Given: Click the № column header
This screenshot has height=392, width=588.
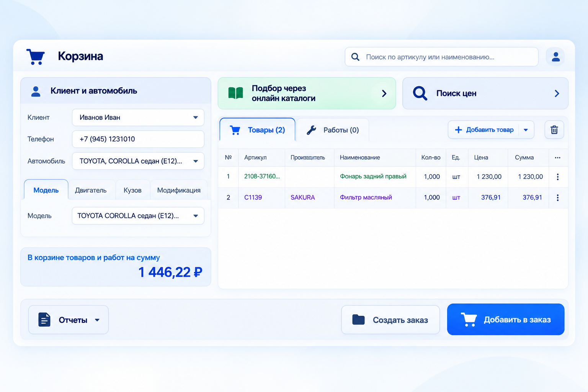Looking at the screenshot, I should click(x=228, y=157).
